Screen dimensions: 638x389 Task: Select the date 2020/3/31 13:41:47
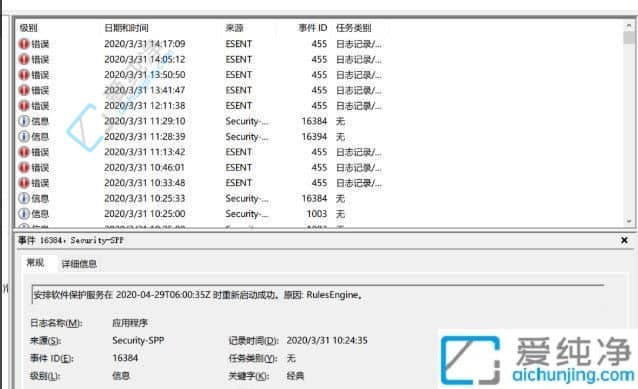tap(144, 90)
